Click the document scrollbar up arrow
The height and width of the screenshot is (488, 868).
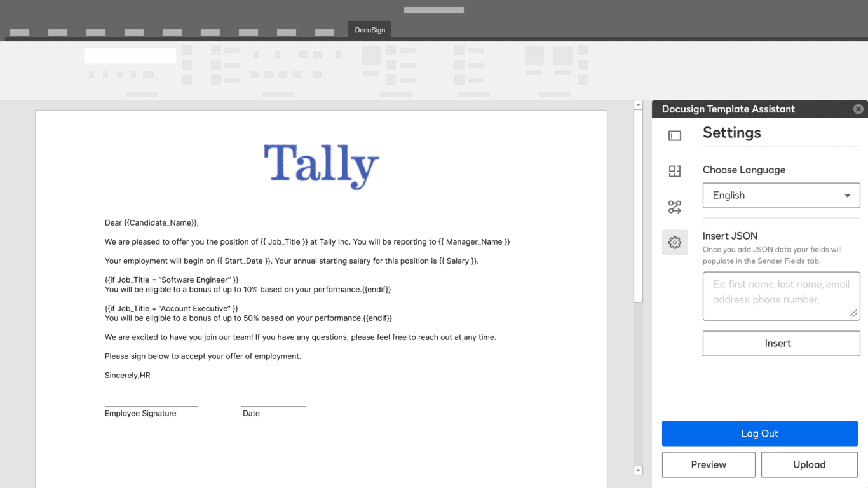pyautogui.click(x=638, y=105)
